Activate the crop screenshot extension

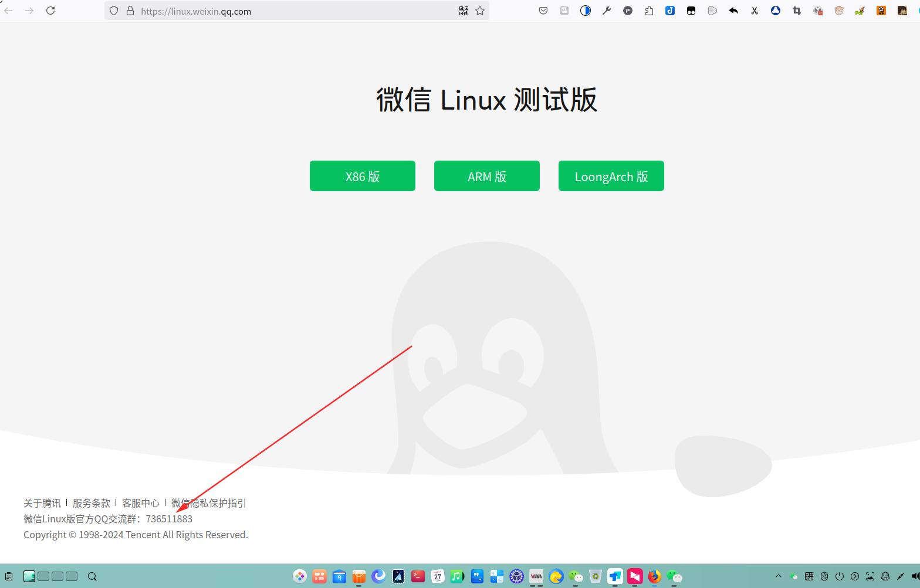coord(797,11)
